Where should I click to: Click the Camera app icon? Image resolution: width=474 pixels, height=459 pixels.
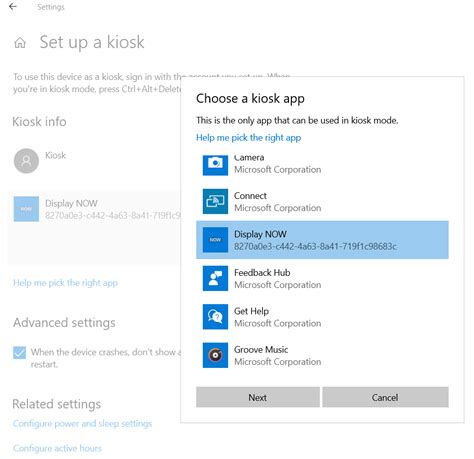click(x=215, y=165)
